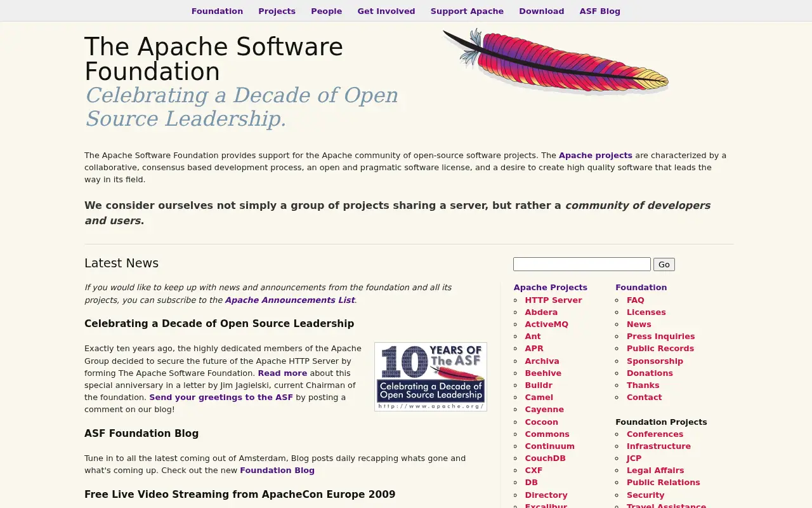Open the News link in sidebar
Viewport: 812px width, 508px height.
pos(639,324)
